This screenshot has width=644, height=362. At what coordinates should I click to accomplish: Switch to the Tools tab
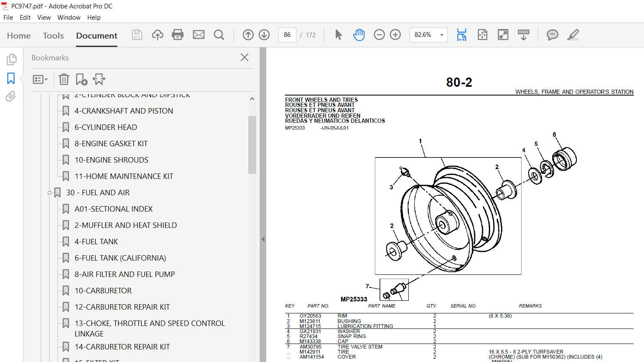(53, 36)
